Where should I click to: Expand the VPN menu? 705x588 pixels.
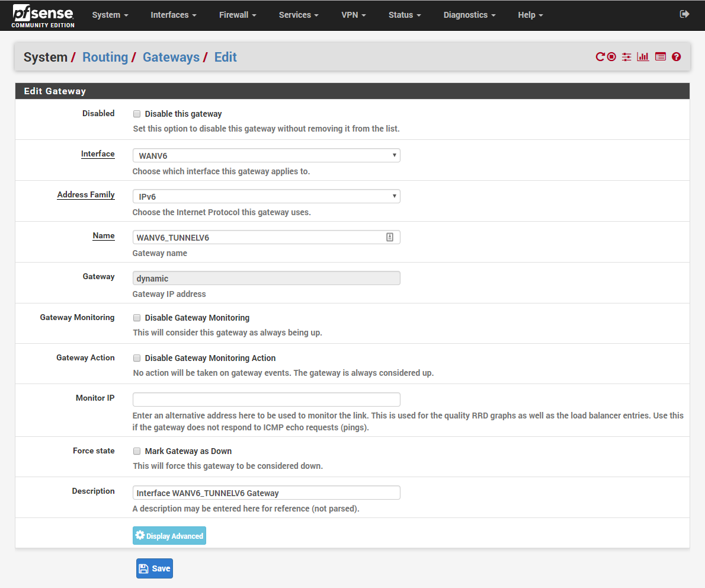(x=354, y=15)
